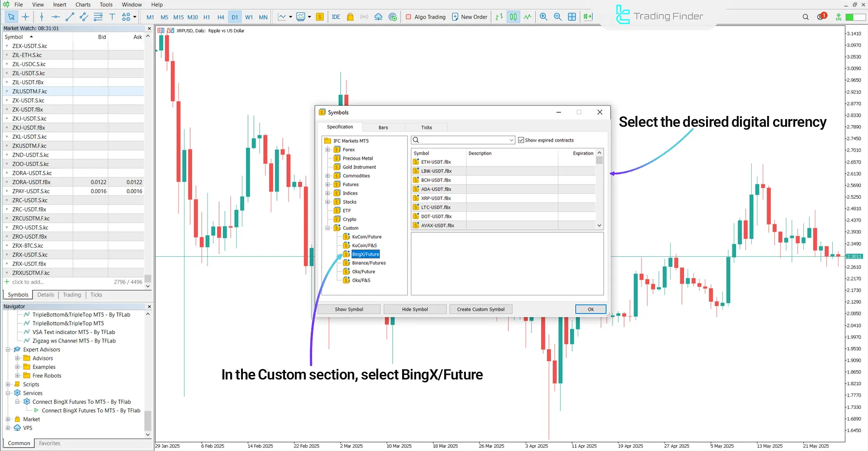868x451 pixels.
Task: Switch chart to candlestick display
Action: pyautogui.click(x=513, y=17)
